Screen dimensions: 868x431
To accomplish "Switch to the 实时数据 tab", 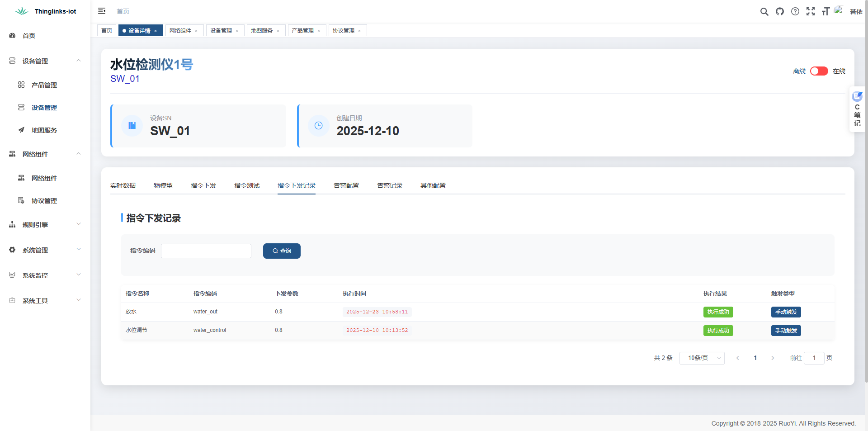I will pyautogui.click(x=123, y=185).
